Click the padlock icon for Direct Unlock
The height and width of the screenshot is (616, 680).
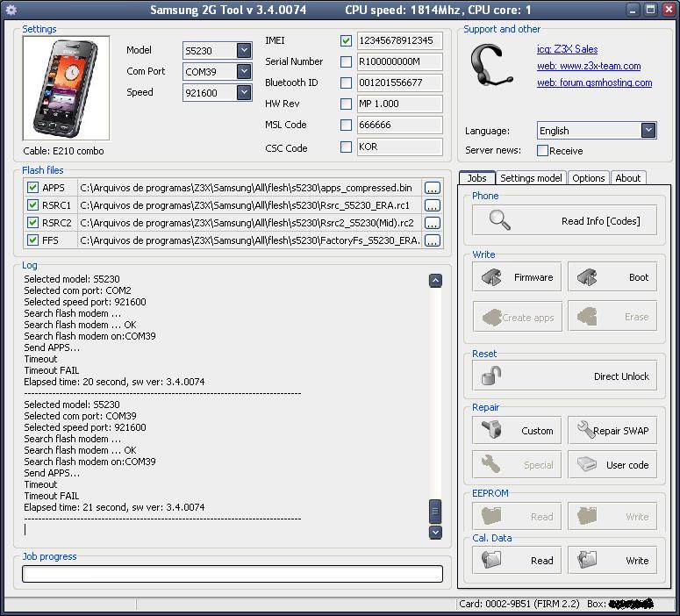point(491,376)
